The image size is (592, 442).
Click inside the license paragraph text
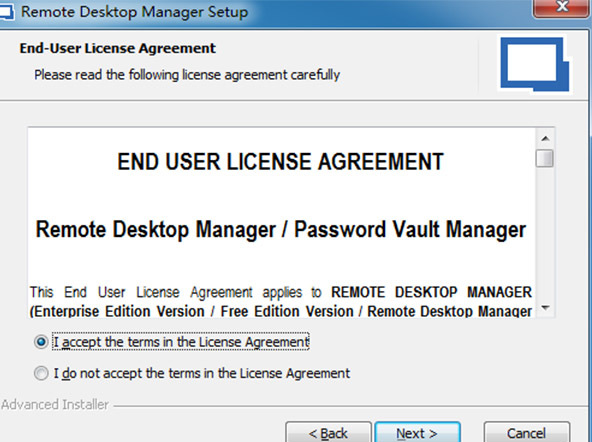(x=281, y=302)
